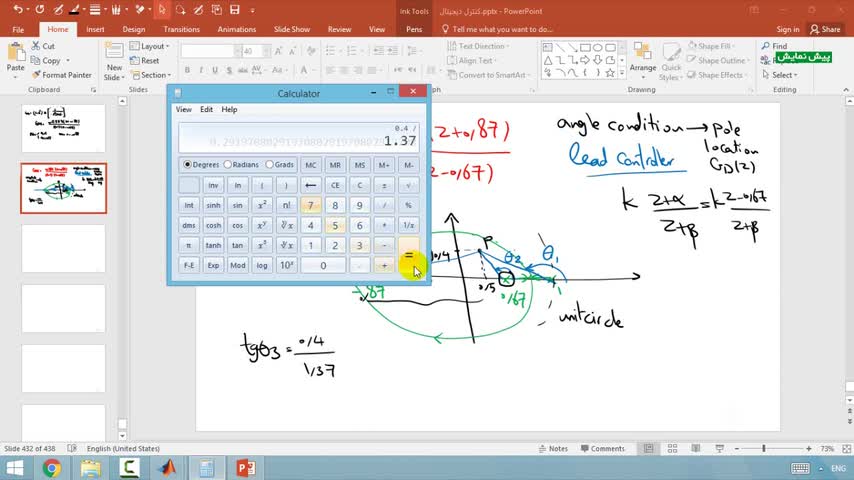
Task: Click Reset in the Slides group
Action: coord(145,60)
